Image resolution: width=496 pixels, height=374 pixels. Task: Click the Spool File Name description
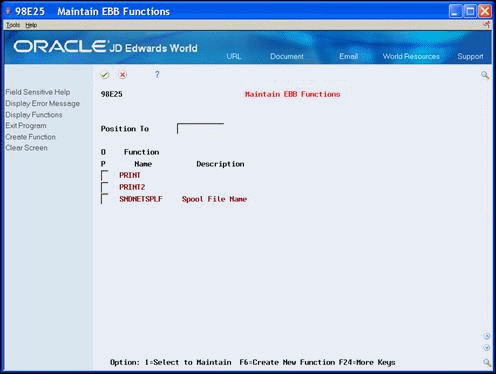pyautogui.click(x=214, y=199)
